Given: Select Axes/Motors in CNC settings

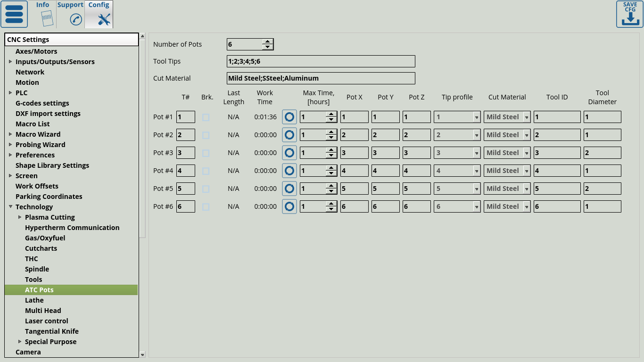Looking at the screenshot, I should (x=36, y=51).
